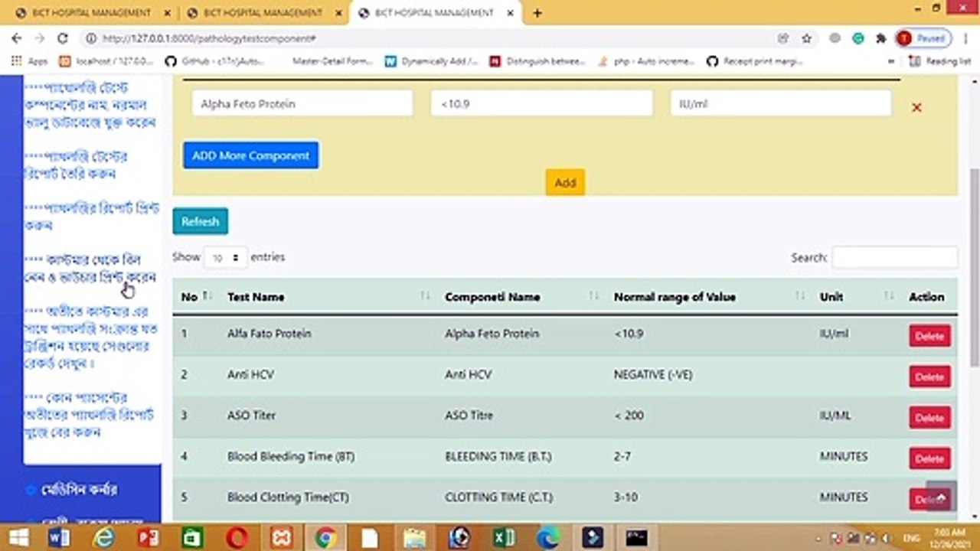
Task: Delete the ASO Titer row
Action: pyautogui.click(x=929, y=418)
